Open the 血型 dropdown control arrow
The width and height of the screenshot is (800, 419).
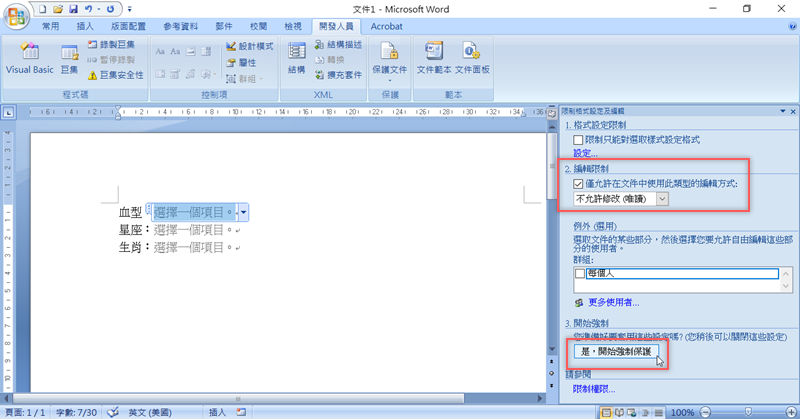tap(243, 212)
